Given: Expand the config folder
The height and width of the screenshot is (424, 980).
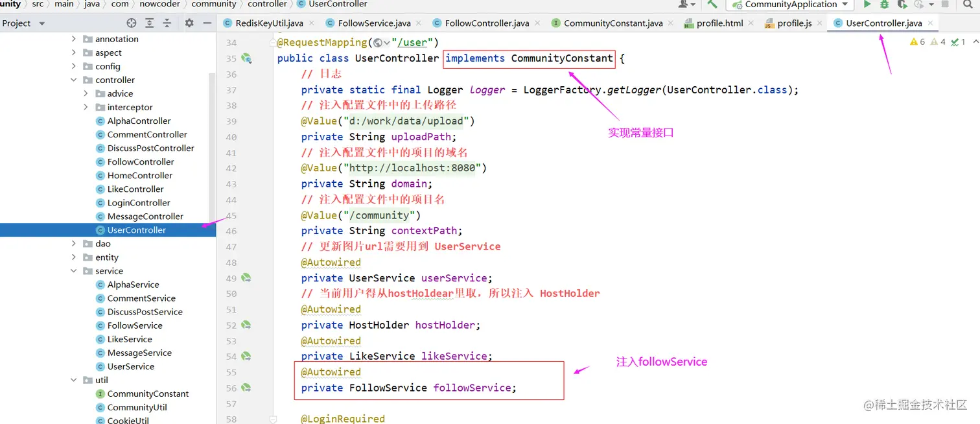Looking at the screenshot, I should (x=74, y=66).
